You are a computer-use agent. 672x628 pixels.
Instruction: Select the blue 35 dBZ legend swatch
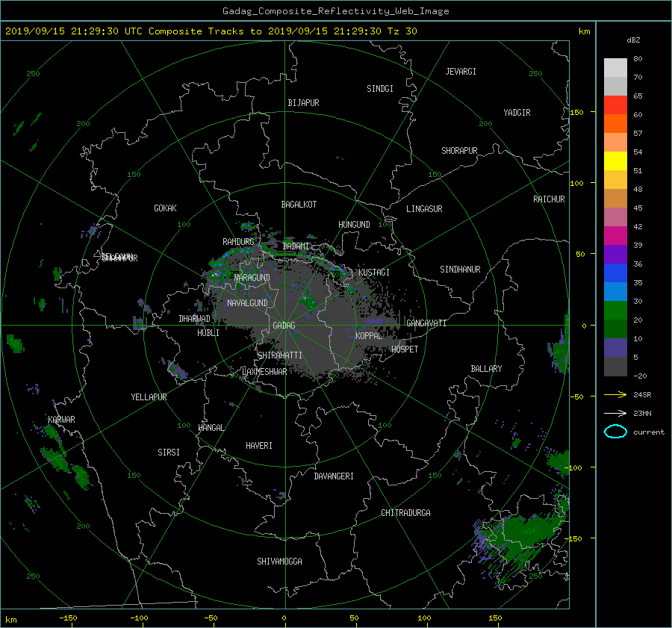coord(615,273)
